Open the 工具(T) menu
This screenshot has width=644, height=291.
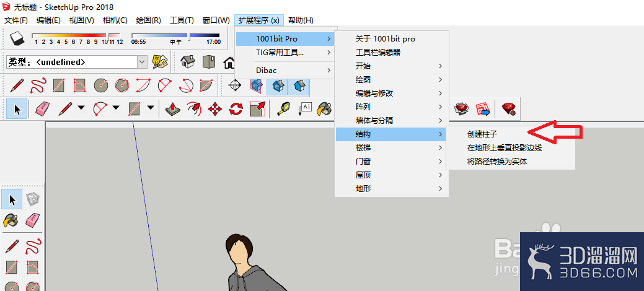click(182, 20)
